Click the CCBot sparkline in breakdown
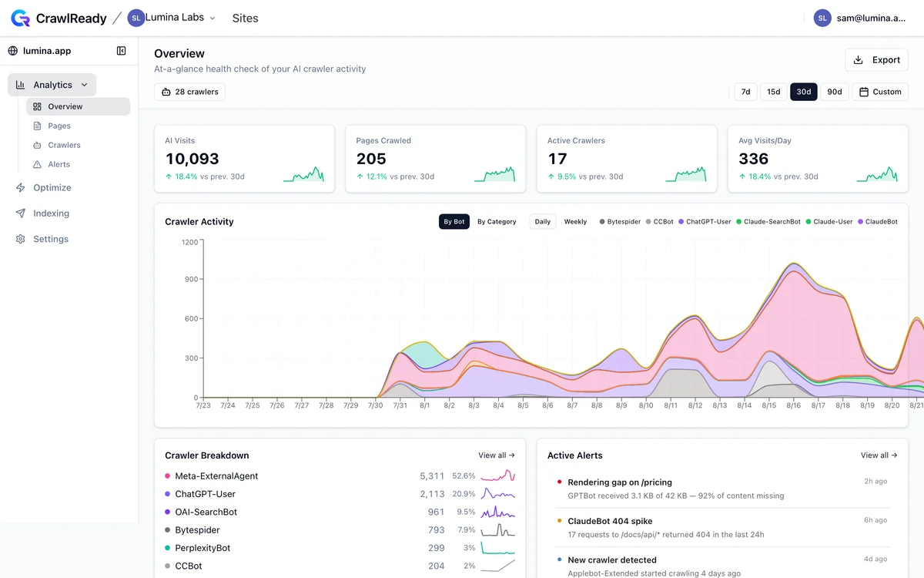Image resolution: width=924 pixels, height=578 pixels. click(498, 566)
